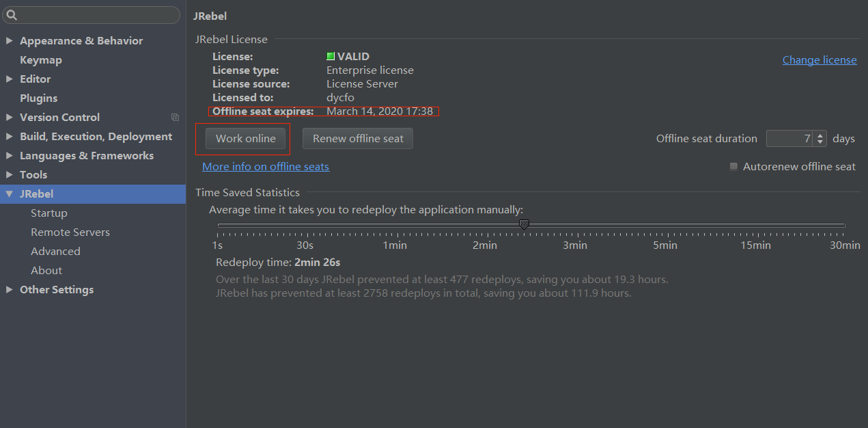Click the Other Settings label
Screen dimensions: 868x428
(x=57, y=290)
